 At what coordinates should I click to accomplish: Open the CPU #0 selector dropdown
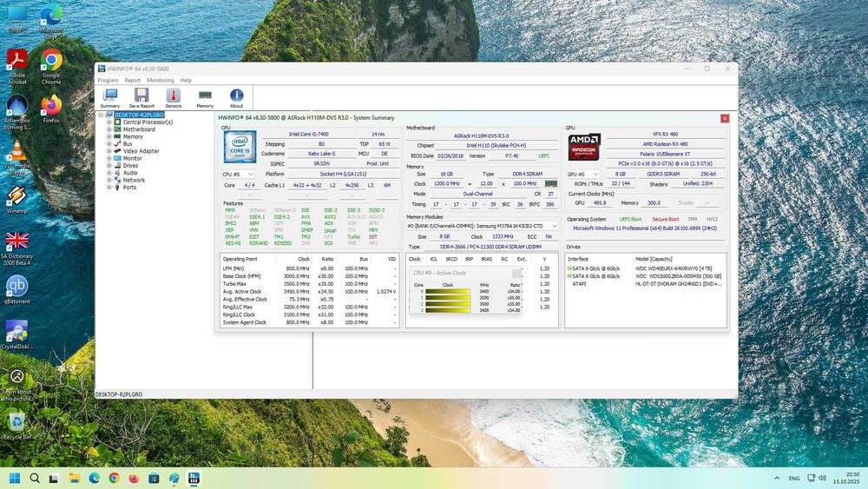pyautogui.click(x=251, y=174)
